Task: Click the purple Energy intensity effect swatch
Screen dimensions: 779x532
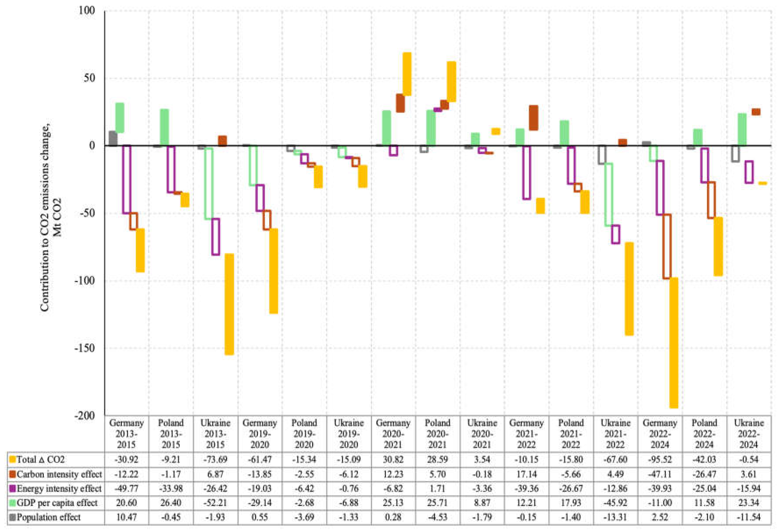Action: (x=13, y=488)
